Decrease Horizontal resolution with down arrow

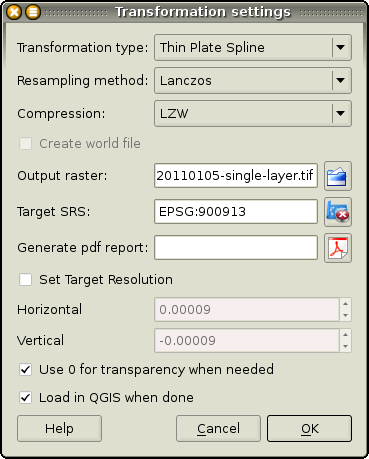click(345, 316)
